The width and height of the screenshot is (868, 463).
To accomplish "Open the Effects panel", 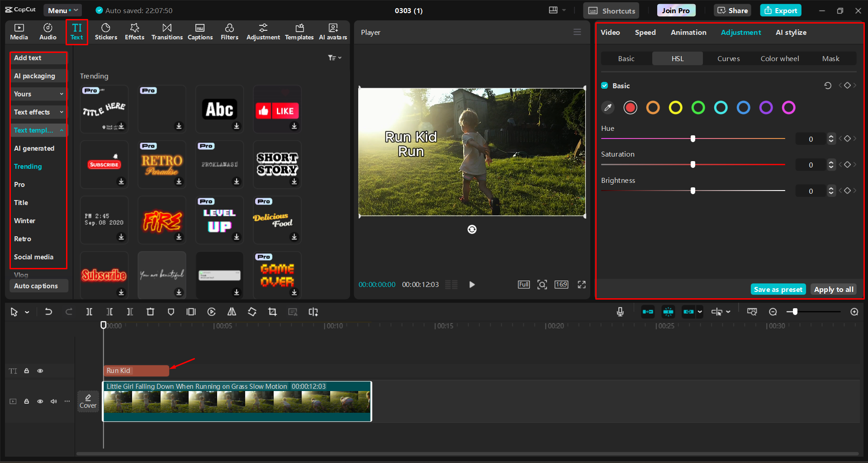I will coord(134,32).
